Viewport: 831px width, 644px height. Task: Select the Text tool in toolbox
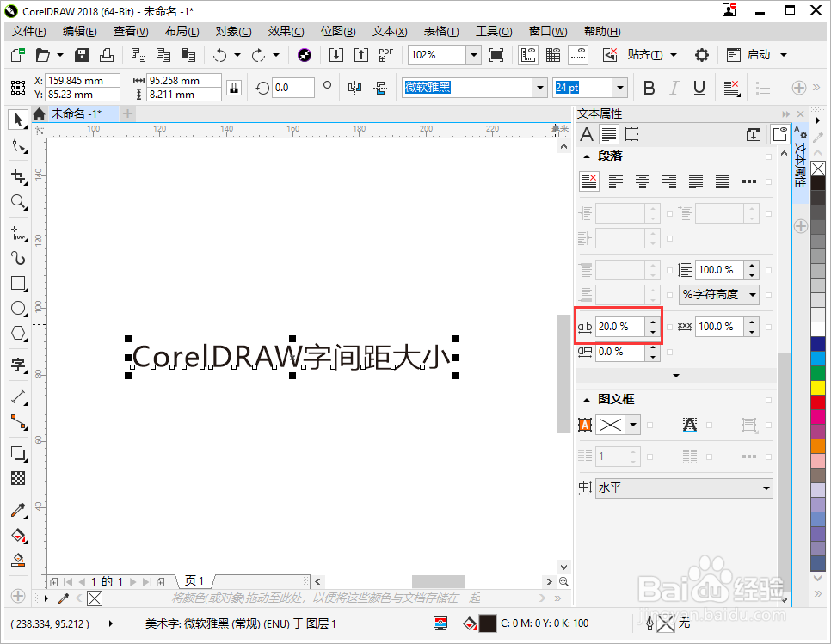19,365
